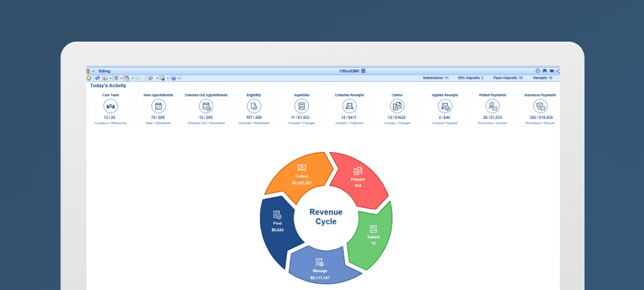Click the Created / Applied link
The width and height of the screenshot is (644, 290).
pyautogui.click(x=445, y=123)
